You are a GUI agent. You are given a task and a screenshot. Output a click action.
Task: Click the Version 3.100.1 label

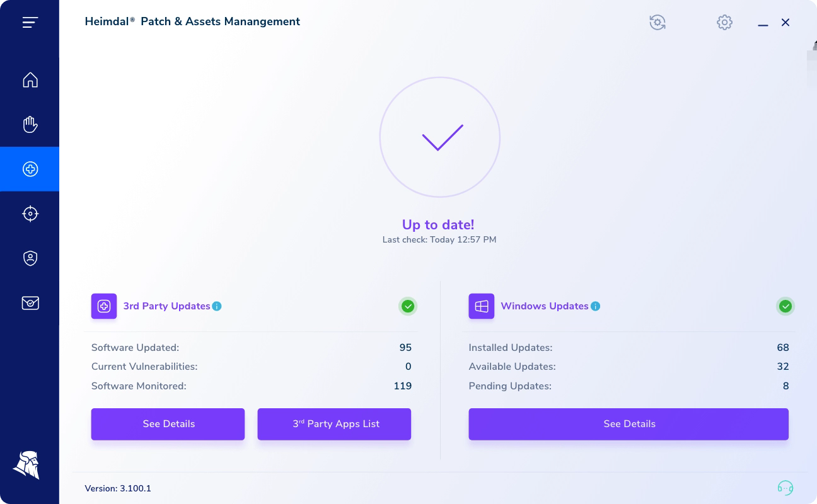[x=118, y=488]
